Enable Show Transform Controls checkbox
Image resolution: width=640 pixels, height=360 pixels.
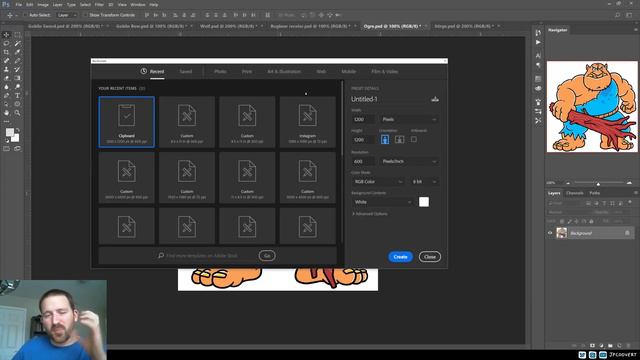85,15
